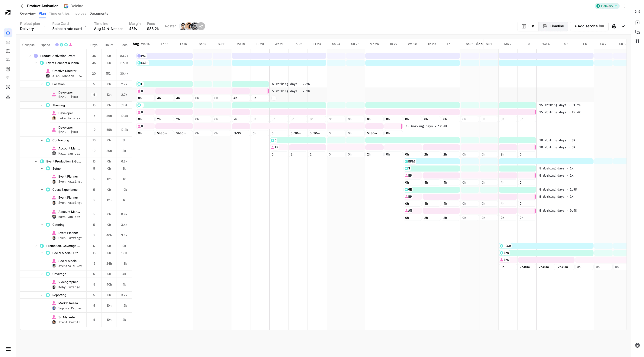Screen dimensions: 644x357
Task: Collapse the Promotion, Coverage group
Action: pos(36,246)
